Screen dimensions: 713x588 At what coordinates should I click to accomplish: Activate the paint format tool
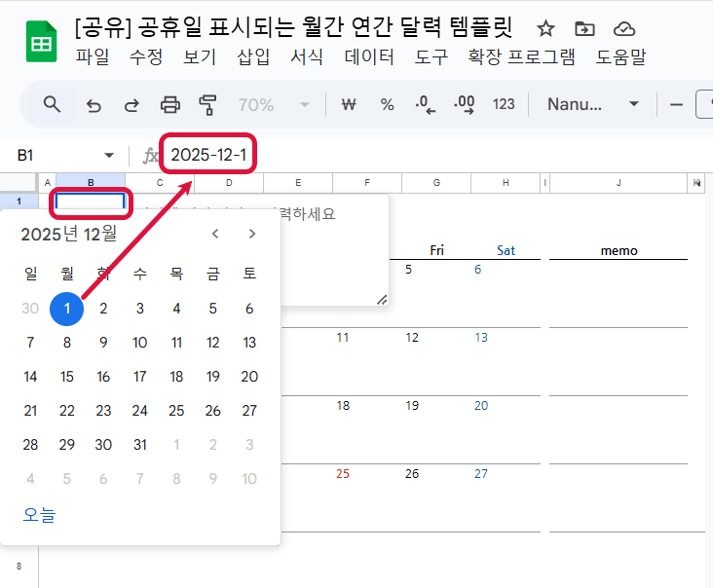point(207,104)
